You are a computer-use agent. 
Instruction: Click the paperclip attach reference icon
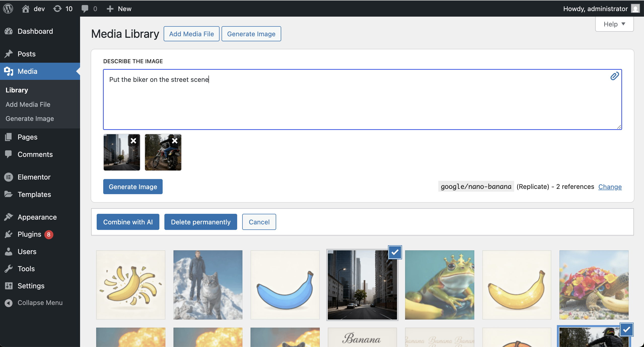[614, 76]
